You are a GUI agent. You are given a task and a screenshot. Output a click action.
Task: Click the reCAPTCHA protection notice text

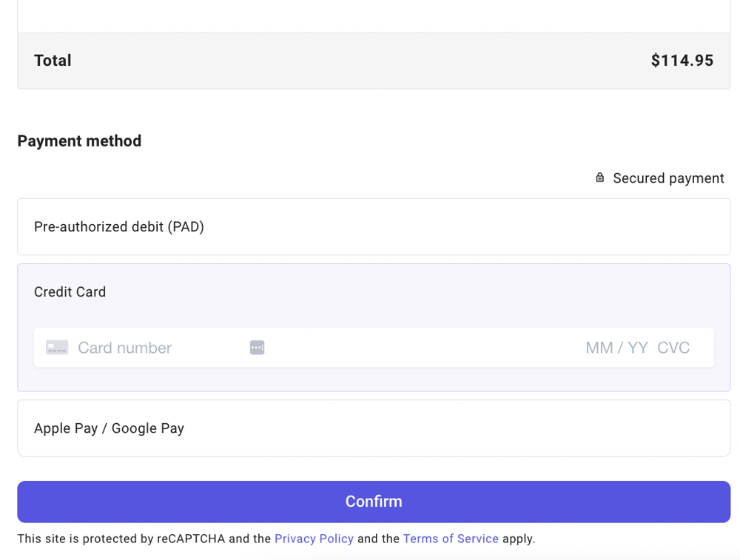click(276, 539)
